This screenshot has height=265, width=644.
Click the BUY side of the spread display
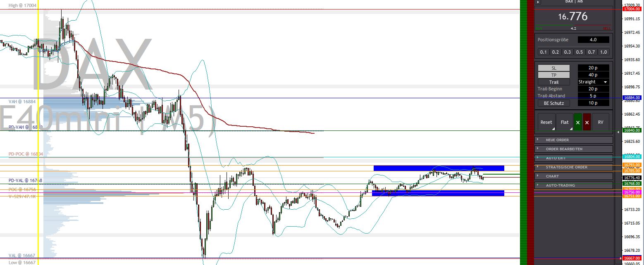(x=540, y=28)
